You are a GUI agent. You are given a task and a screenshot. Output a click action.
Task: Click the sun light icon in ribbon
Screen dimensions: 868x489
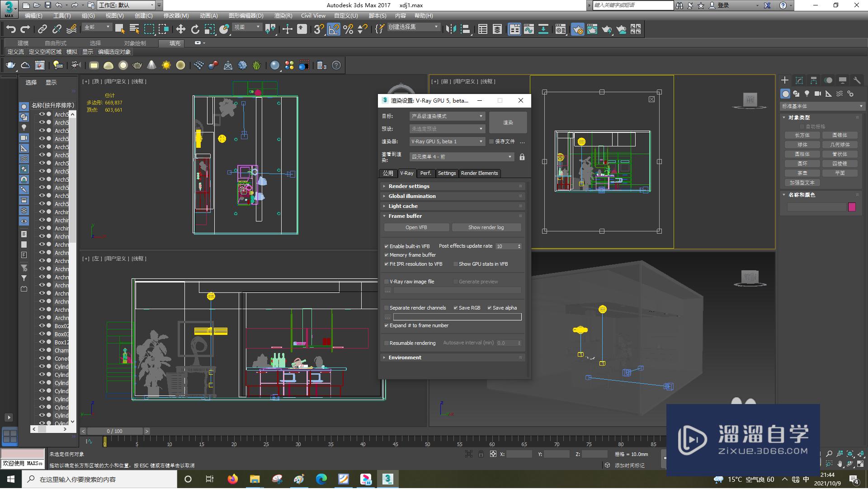coord(166,66)
